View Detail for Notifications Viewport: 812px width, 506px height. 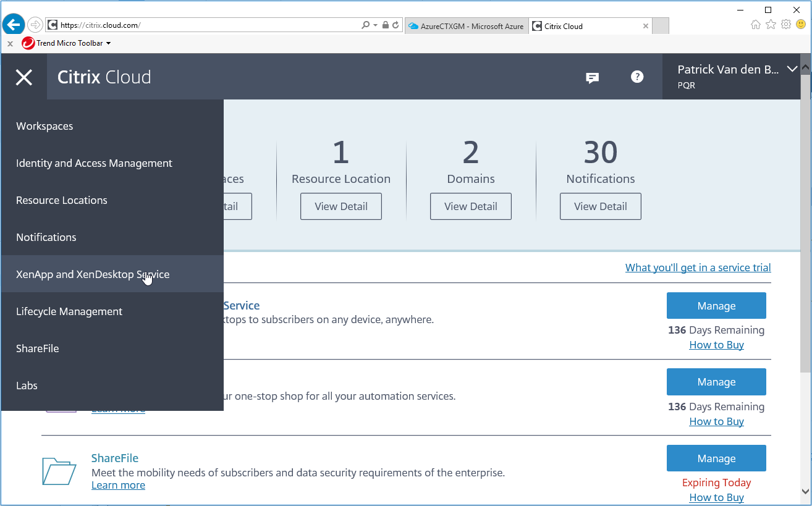[x=601, y=206]
